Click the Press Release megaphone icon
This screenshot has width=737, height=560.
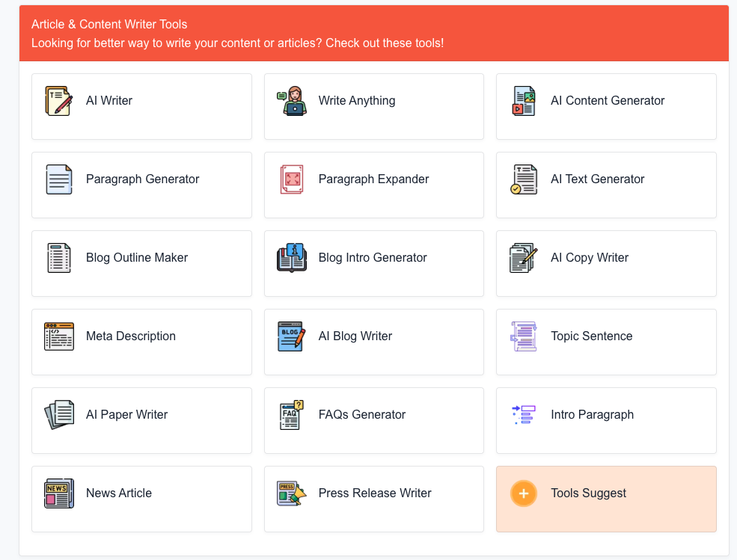click(291, 493)
